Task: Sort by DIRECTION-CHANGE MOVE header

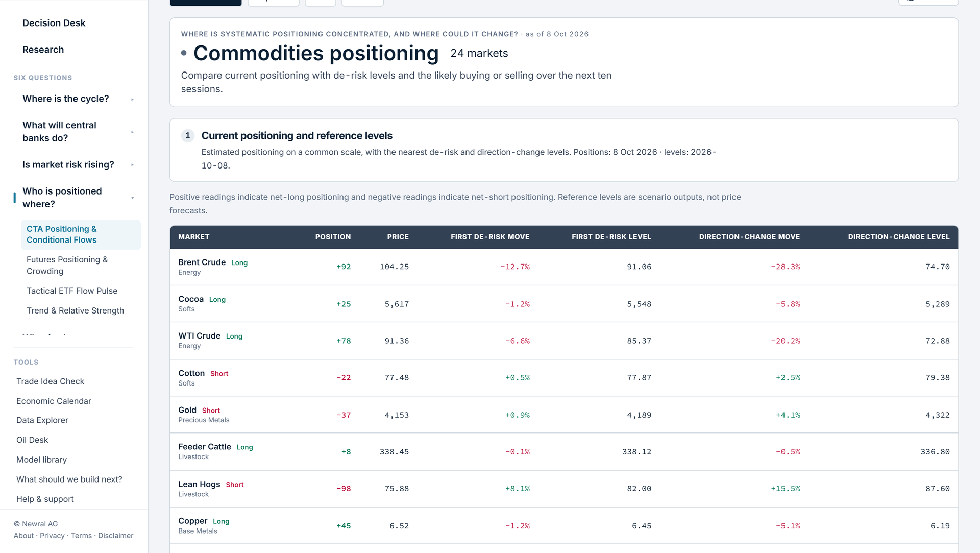Action: pyautogui.click(x=749, y=237)
